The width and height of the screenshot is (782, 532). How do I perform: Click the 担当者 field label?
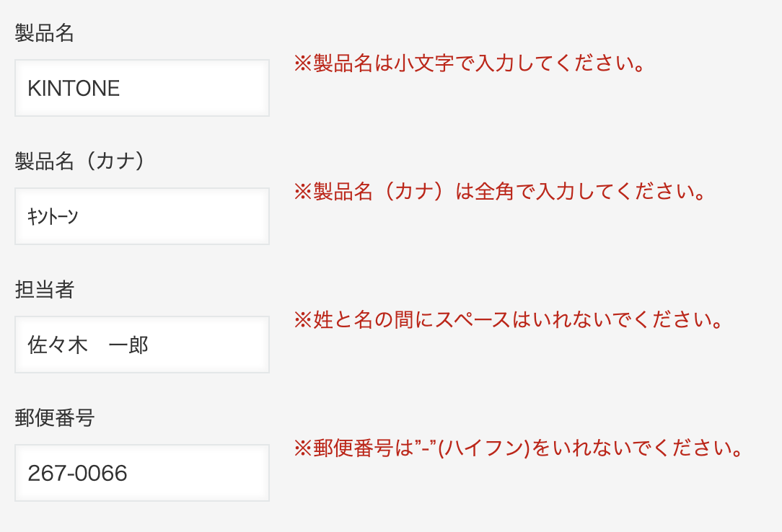(x=45, y=290)
